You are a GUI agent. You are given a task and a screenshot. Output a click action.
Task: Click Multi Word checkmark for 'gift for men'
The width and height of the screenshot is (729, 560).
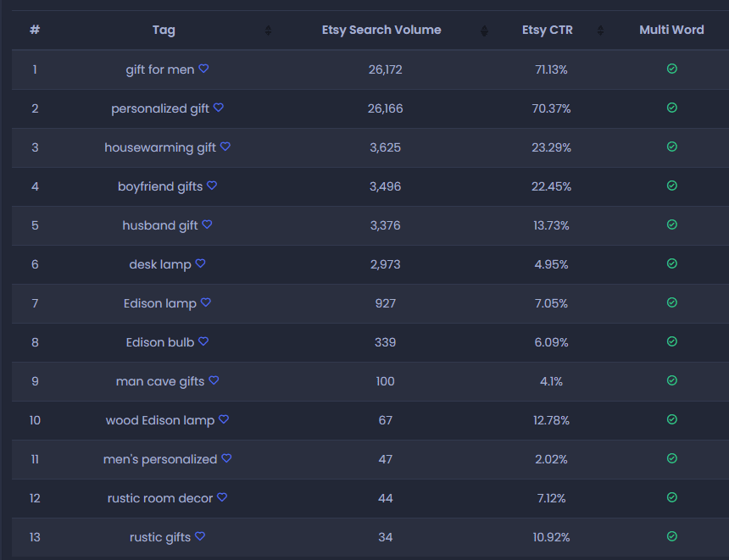(672, 69)
